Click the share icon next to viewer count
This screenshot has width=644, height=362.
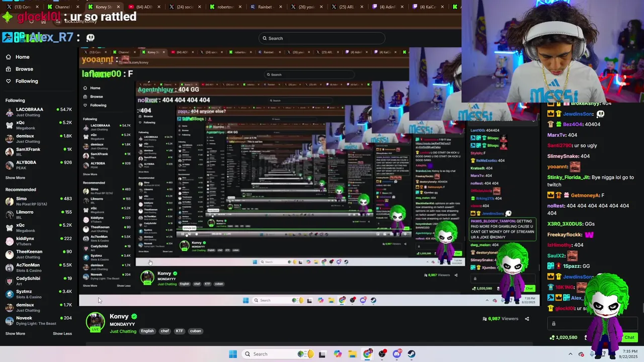click(x=527, y=319)
